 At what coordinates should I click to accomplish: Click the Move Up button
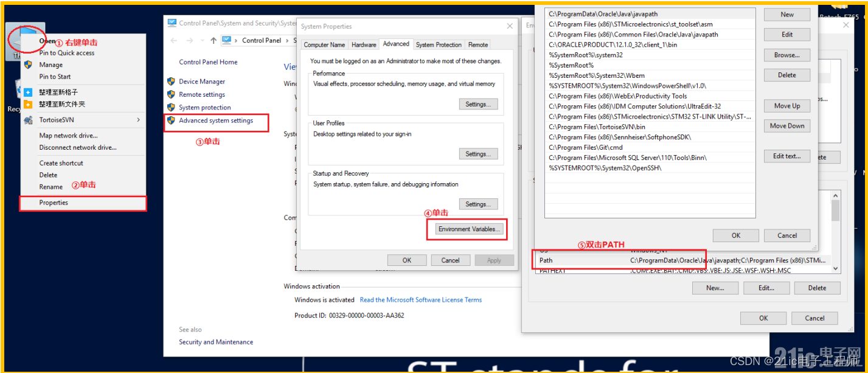[x=787, y=106]
